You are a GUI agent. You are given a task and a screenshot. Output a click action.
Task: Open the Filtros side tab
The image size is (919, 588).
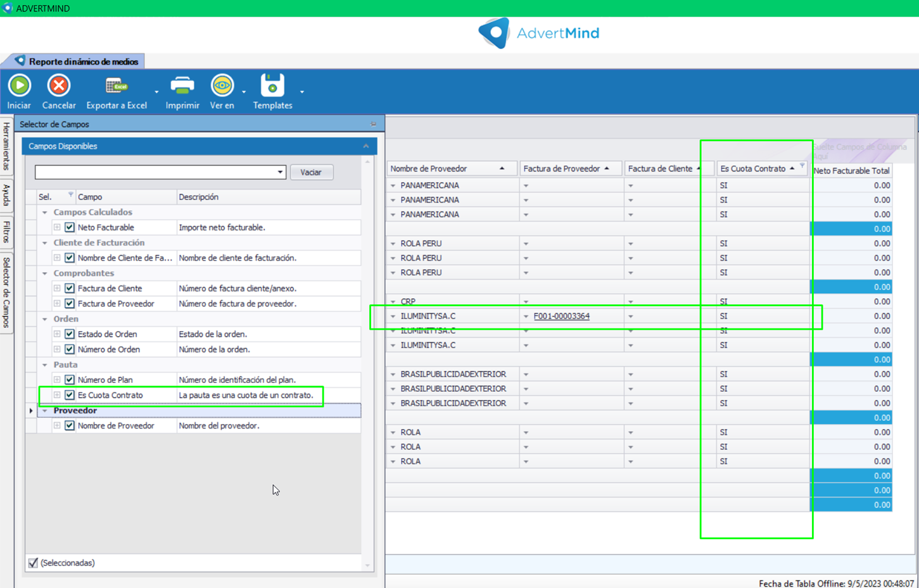[x=6, y=232]
